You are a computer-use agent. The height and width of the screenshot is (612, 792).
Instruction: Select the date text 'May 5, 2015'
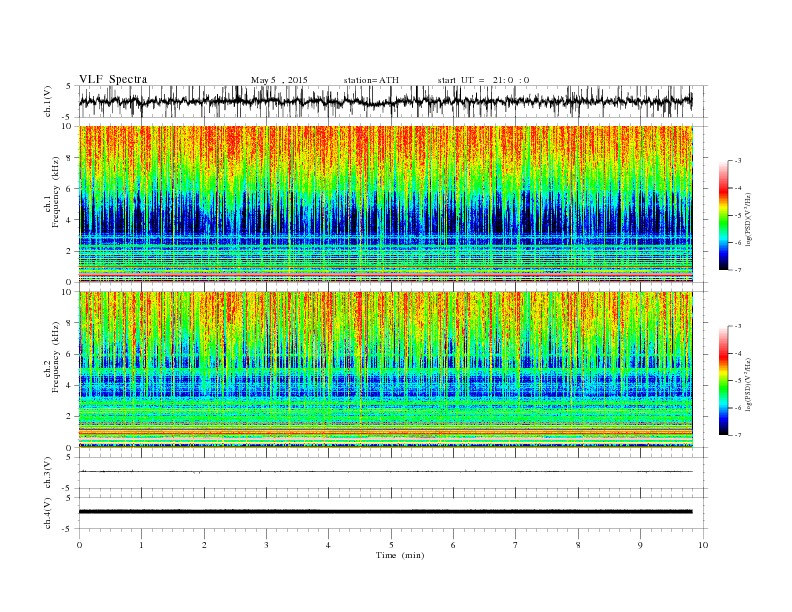click(279, 80)
